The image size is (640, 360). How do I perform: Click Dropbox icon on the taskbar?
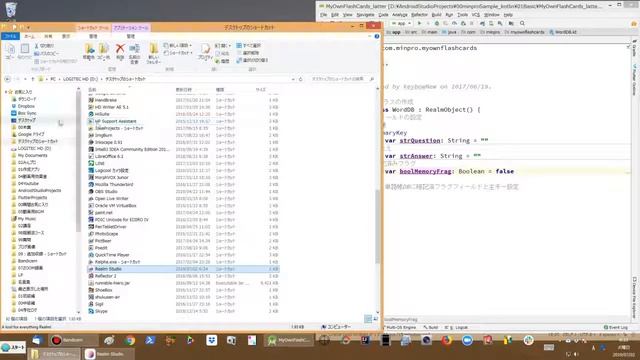click(211, 340)
